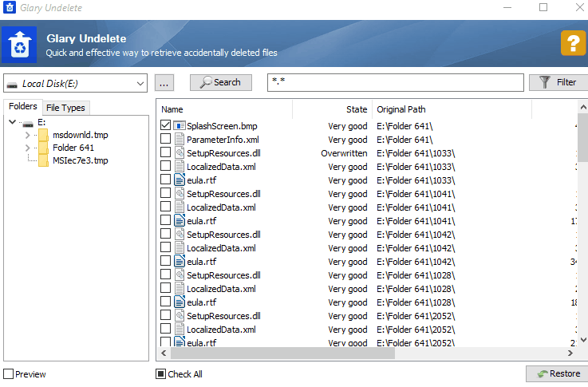Select the msdownld.tmp tree item

(81, 135)
